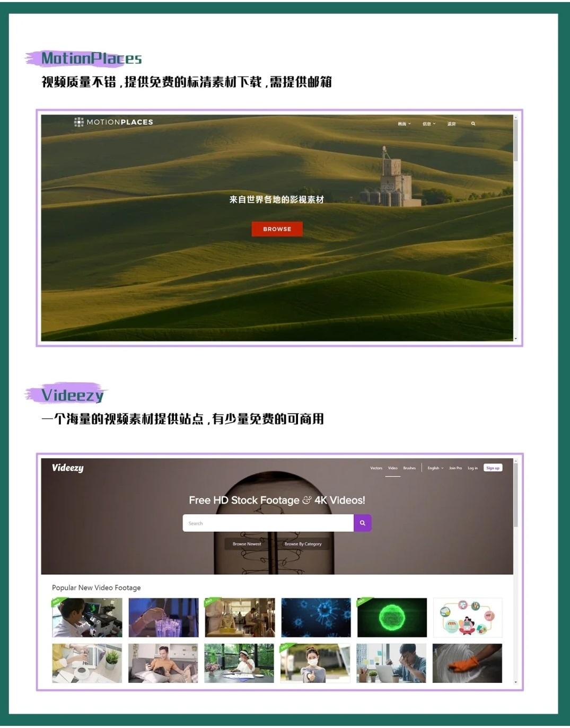Open the lab test tubes video thumbnail
The image size is (570, 728).
tap(164, 618)
